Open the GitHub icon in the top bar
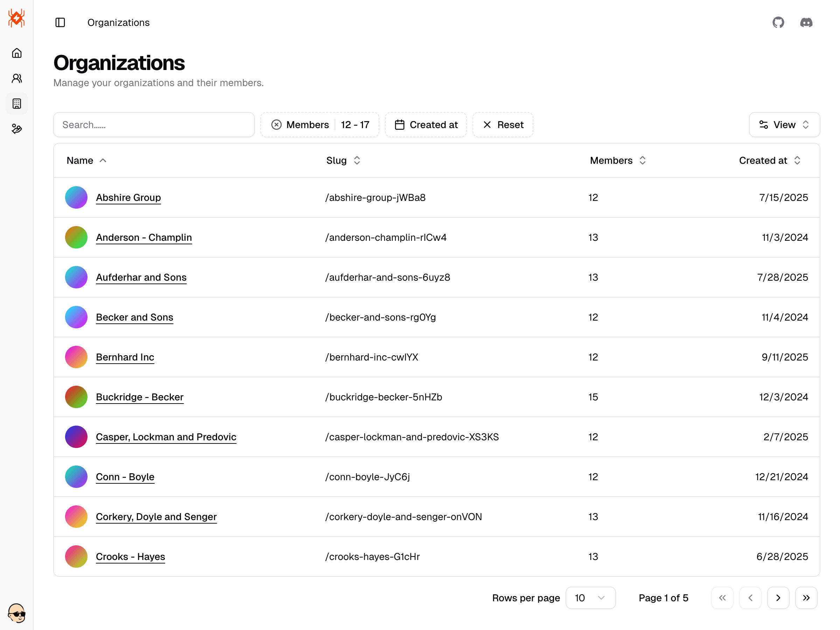Screen dimensions: 840x630 (778, 22)
